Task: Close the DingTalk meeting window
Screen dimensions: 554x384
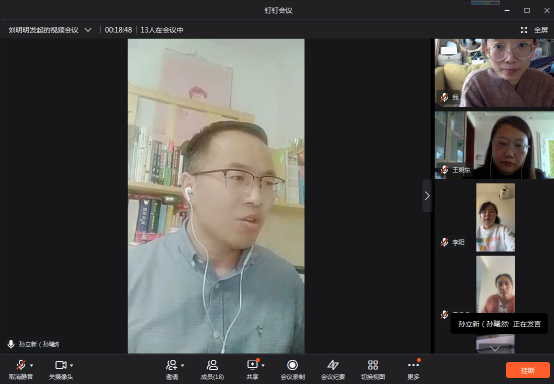Action: [547, 11]
